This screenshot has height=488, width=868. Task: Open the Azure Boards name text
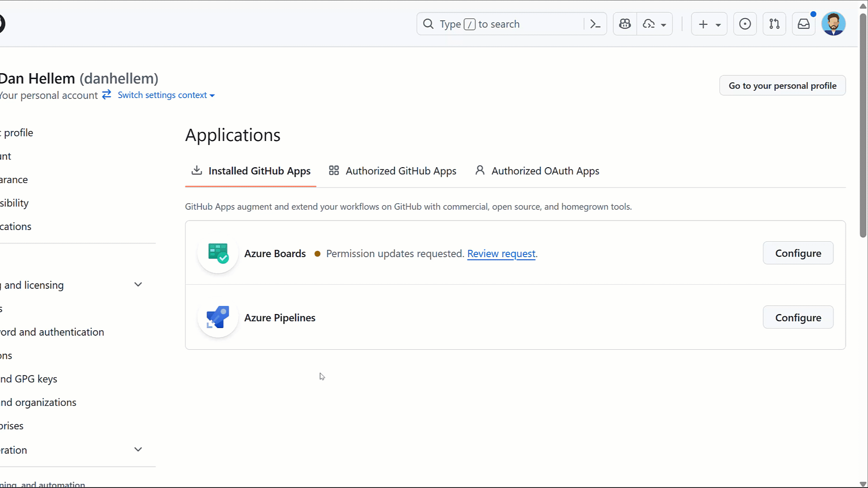(275, 253)
